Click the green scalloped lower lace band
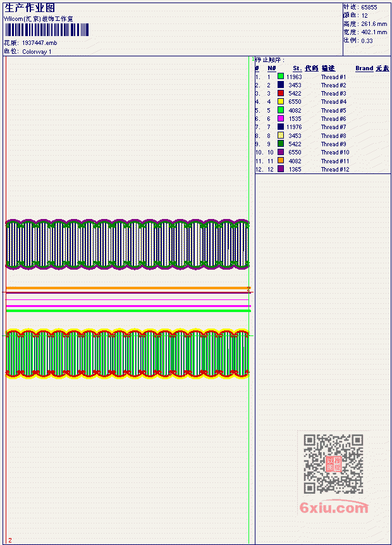392x545 pixels. 128,353
